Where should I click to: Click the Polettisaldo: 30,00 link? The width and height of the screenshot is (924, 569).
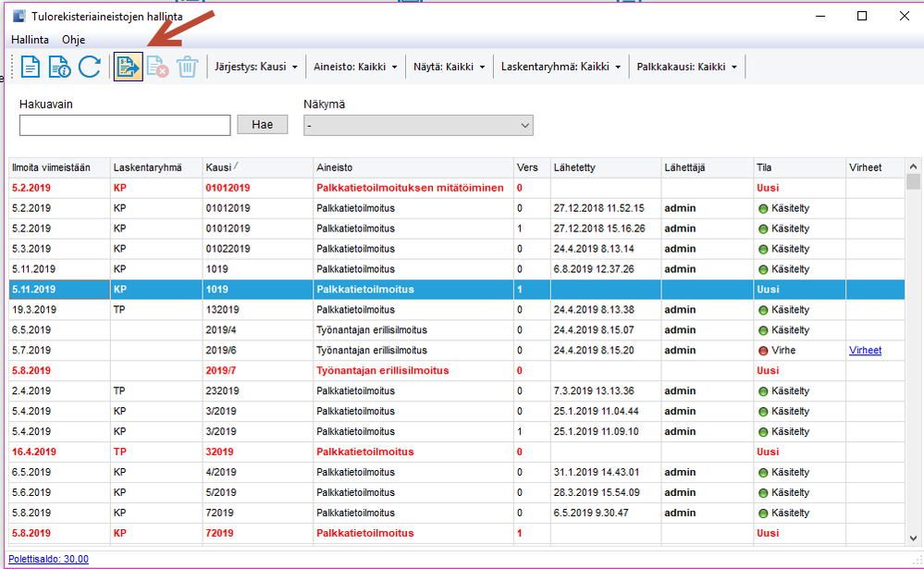(x=48, y=559)
